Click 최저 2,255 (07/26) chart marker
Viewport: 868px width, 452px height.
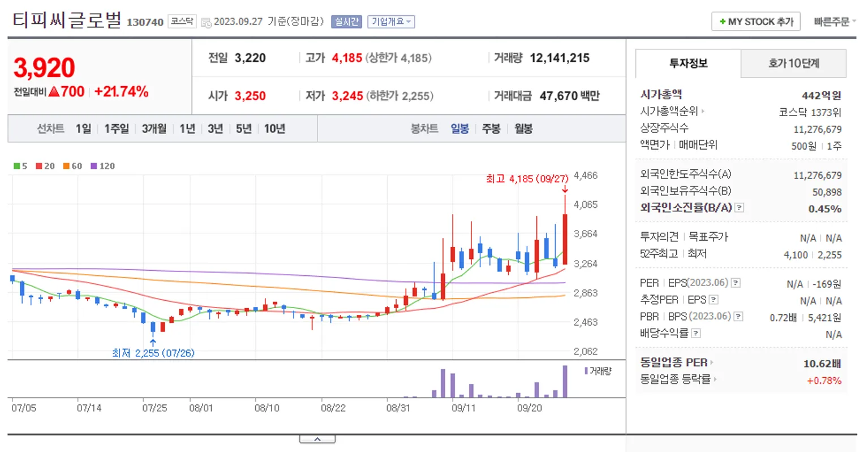[x=153, y=353]
